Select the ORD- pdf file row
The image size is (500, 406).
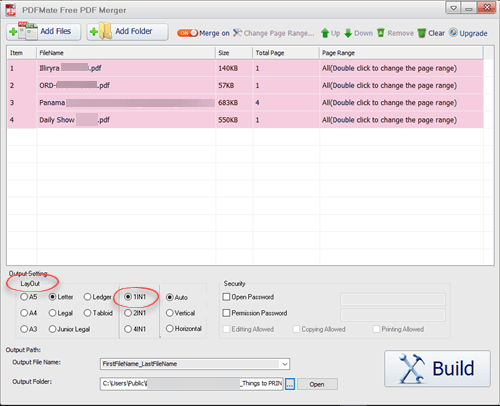[x=245, y=86]
